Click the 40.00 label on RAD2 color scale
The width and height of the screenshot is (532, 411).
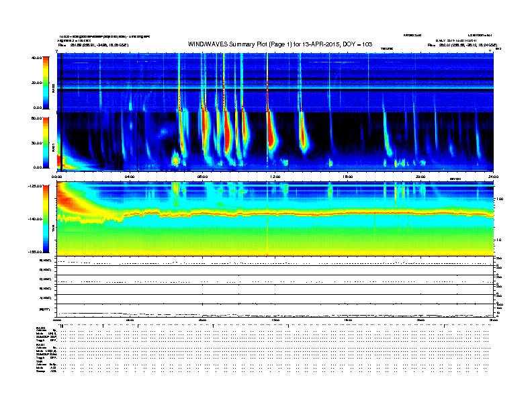coord(36,58)
